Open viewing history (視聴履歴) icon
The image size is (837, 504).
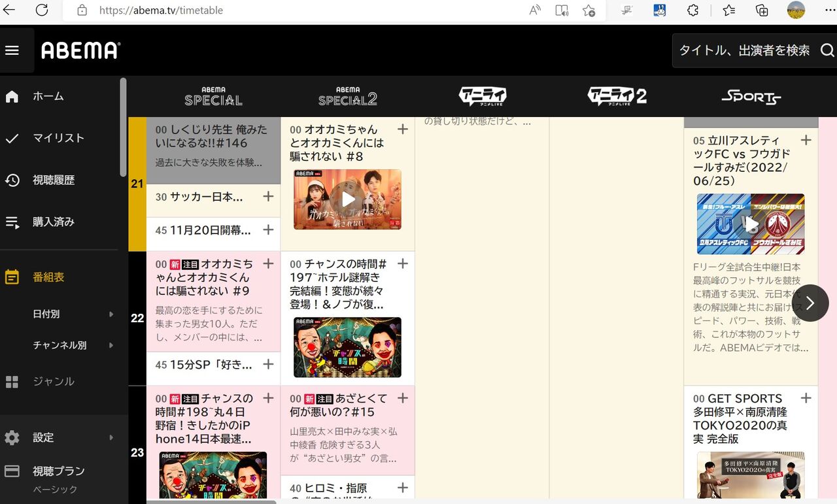pyautogui.click(x=13, y=180)
